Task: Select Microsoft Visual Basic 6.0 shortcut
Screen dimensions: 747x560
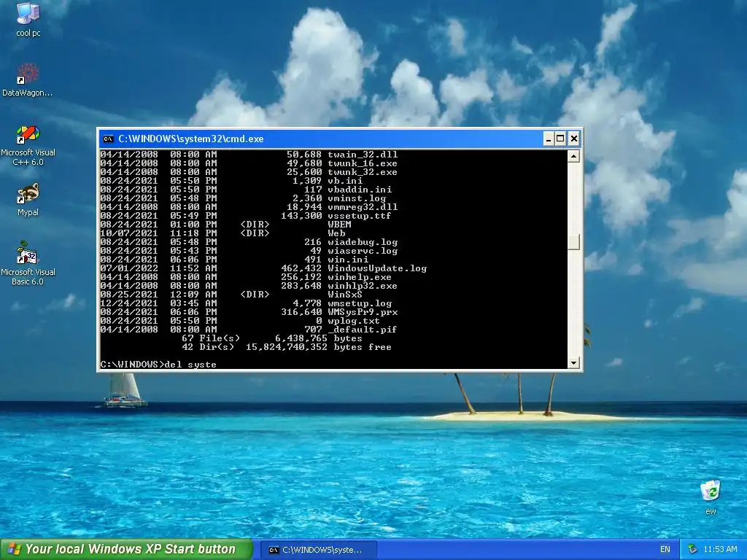Action: pyautogui.click(x=28, y=263)
